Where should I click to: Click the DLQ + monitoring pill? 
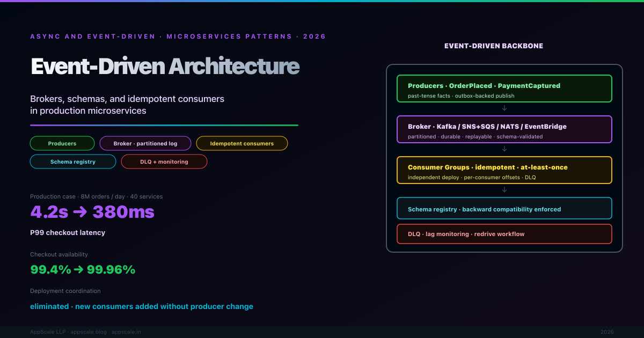[164, 161]
